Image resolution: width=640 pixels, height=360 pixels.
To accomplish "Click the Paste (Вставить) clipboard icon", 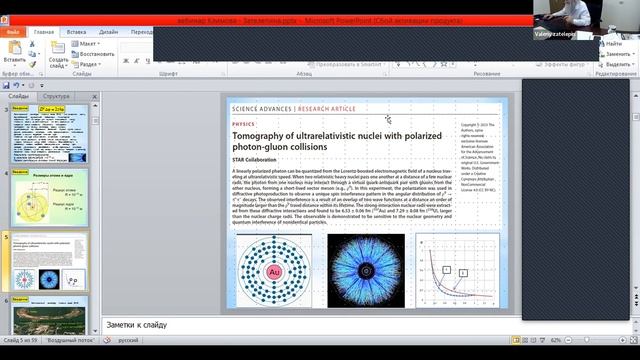I will coord(15,48).
